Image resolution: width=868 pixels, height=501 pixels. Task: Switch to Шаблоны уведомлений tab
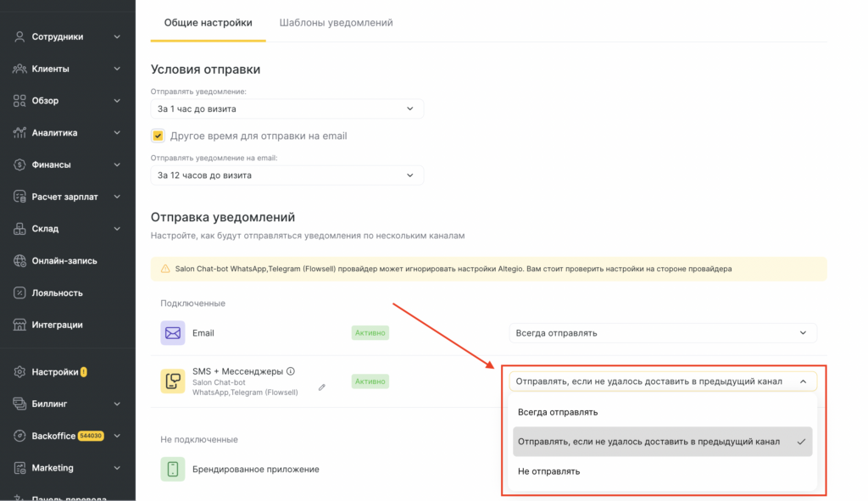tap(336, 23)
